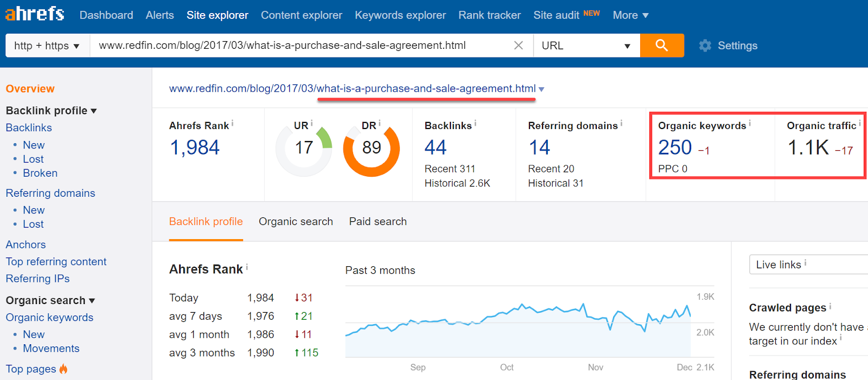Open Rank tracker in the top menu
This screenshot has width=868, height=380.
[489, 15]
